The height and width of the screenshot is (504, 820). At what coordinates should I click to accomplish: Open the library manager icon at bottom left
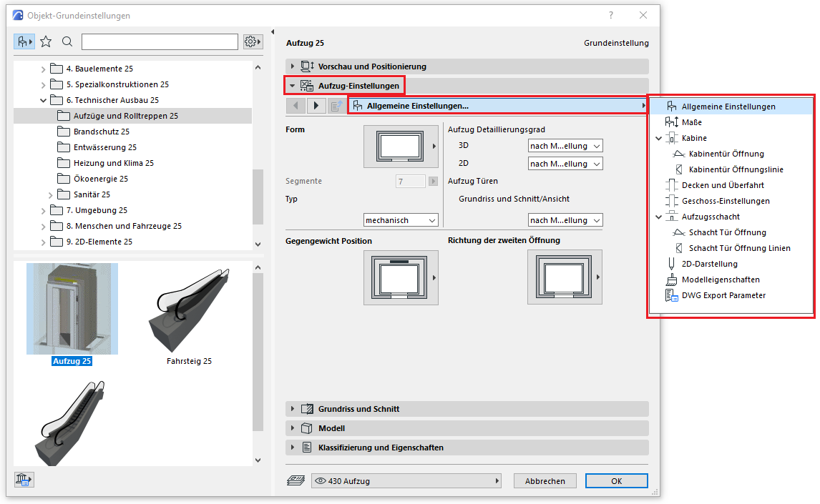coord(24,480)
